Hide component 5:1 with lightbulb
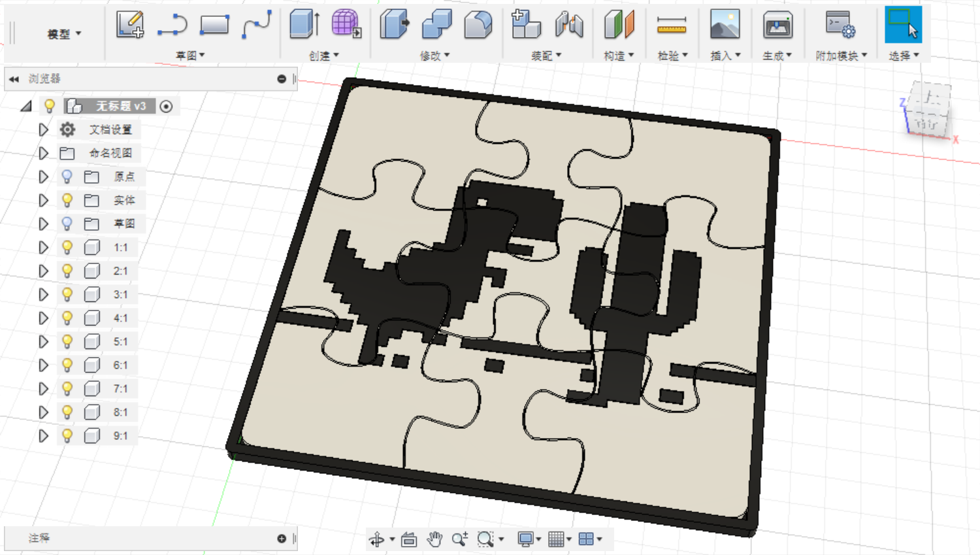The image size is (980, 555). pos(67,341)
